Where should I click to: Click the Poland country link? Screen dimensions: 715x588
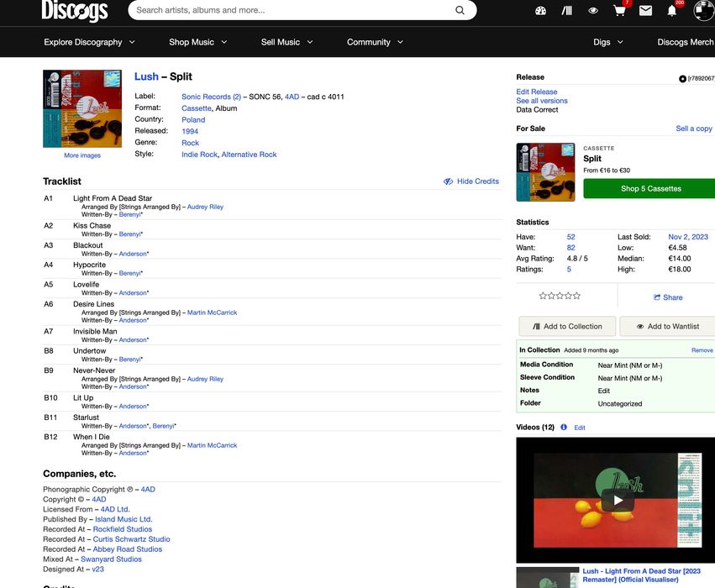[x=193, y=120]
